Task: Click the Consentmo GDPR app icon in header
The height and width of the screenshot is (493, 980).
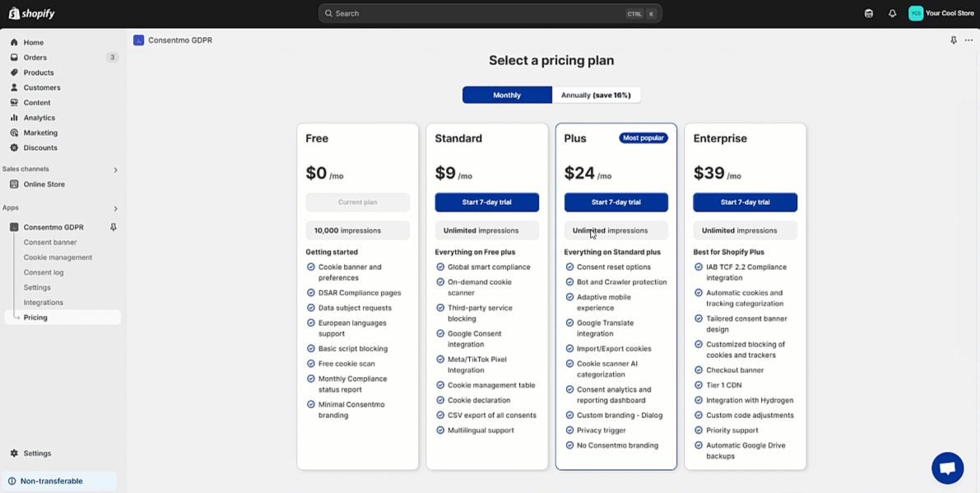Action: click(138, 40)
